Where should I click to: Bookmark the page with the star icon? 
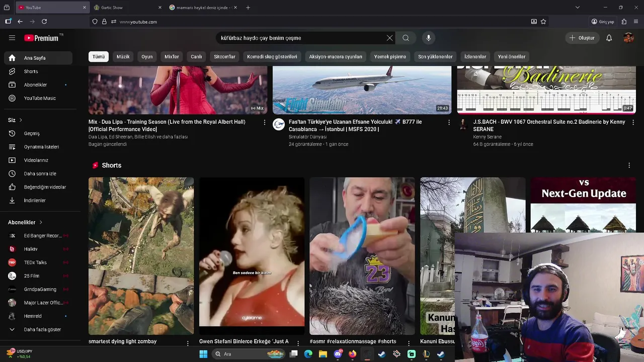coord(543,22)
